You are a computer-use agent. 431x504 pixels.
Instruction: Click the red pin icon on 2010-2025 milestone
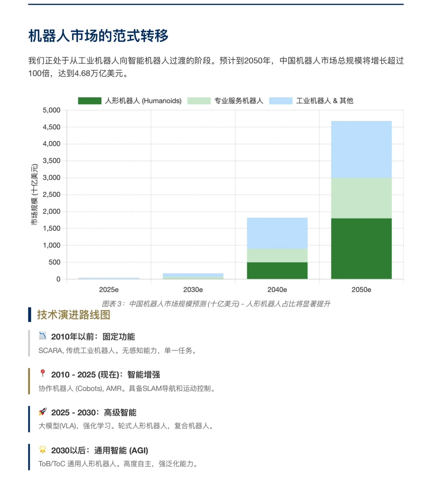point(42,373)
